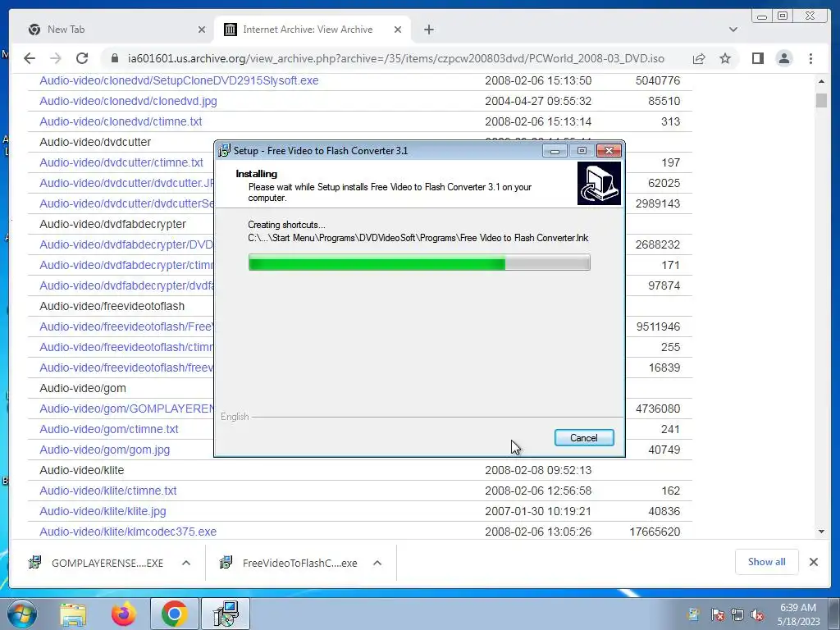Bookmark this page with the star icon
This screenshot has height=630, width=840.
pyautogui.click(x=725, y=58)
